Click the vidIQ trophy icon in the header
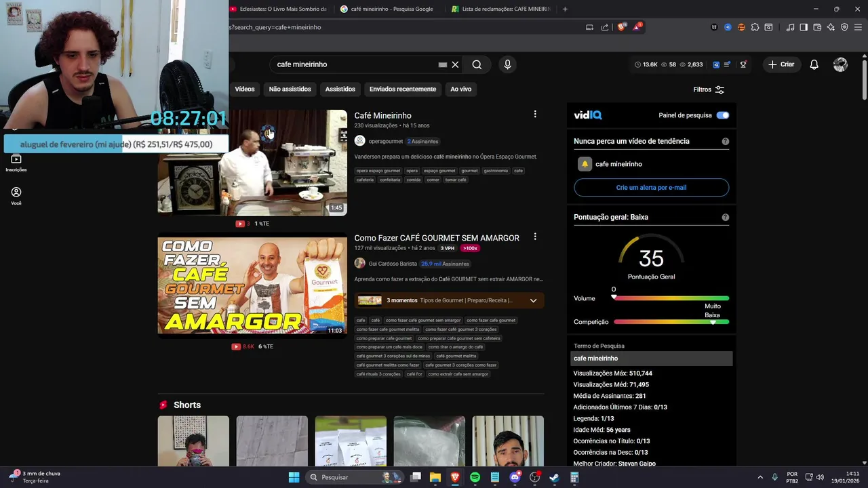868x488 pixels. pos(743,64)
